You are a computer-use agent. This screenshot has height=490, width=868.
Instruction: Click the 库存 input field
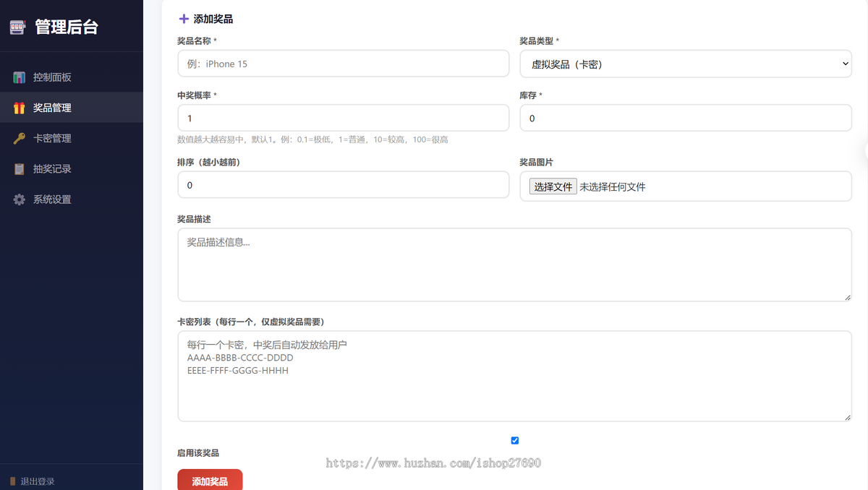point(686,118)
